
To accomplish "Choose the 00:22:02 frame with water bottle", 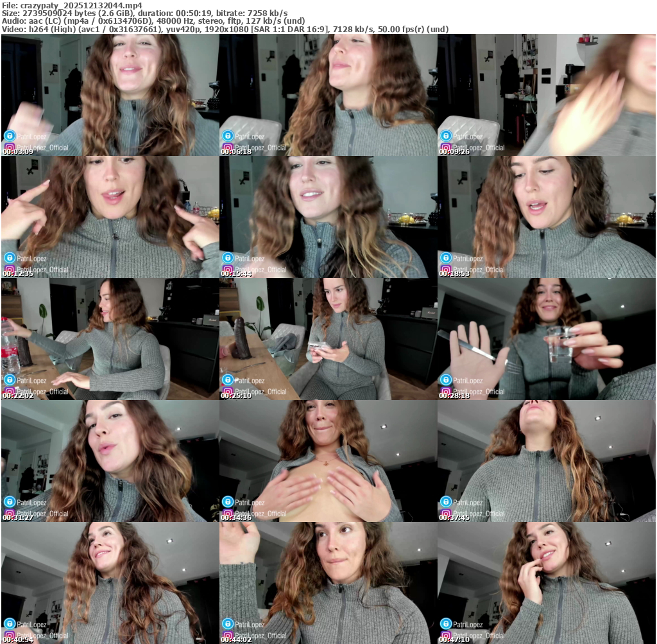I will 110,339.
